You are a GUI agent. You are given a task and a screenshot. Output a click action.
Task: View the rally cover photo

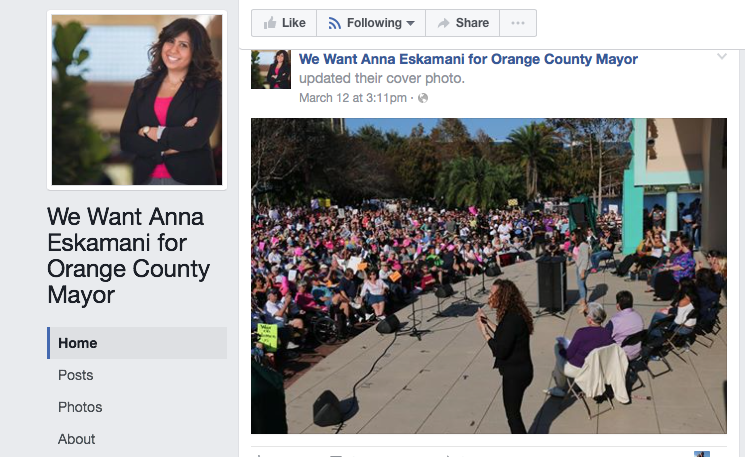pyautogui.click(x=489, y=276)
